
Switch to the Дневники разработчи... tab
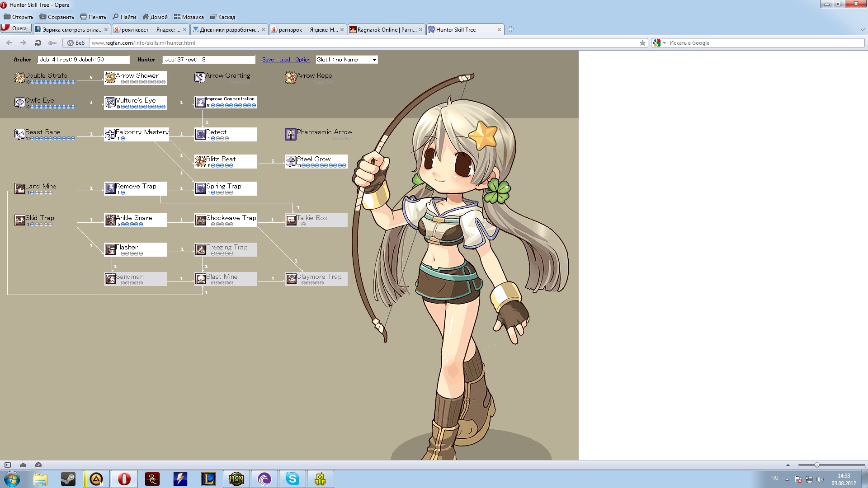tap(229, 30)
